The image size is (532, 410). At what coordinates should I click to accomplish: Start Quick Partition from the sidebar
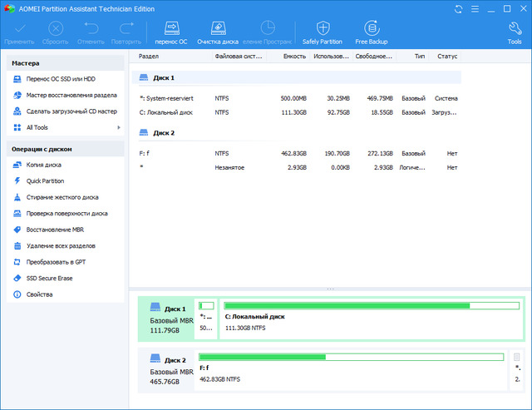(45, 180)
